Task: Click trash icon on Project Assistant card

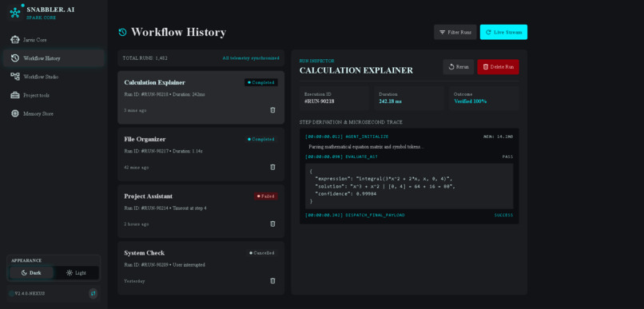Action: [x=272, y=224]
